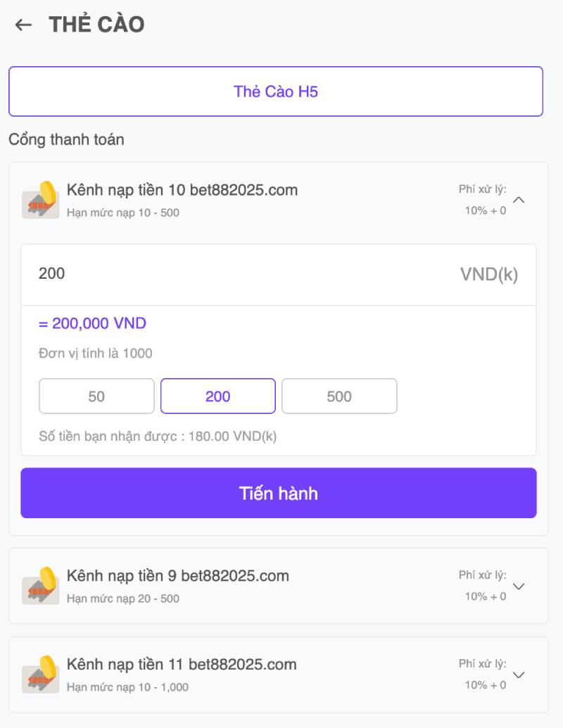The width and height of the screenshot is (563, 728).
Task: Click the coin icon for Kênh nạp tiền 10
Action: (x=40, y=200)
